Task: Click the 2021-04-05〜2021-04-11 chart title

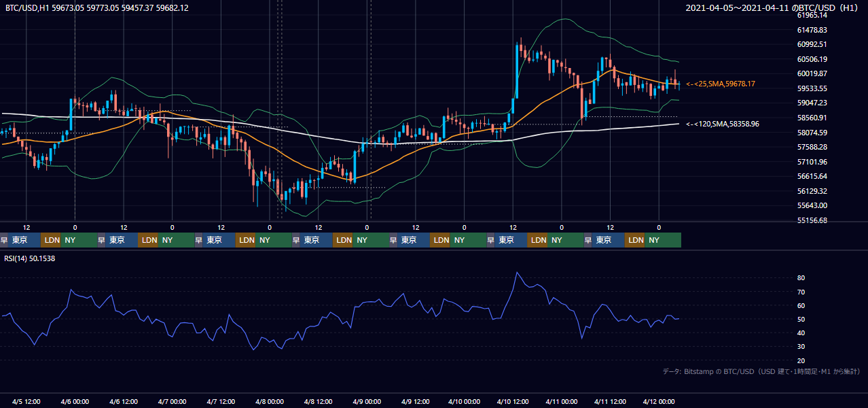Action: tap(773, 7)
